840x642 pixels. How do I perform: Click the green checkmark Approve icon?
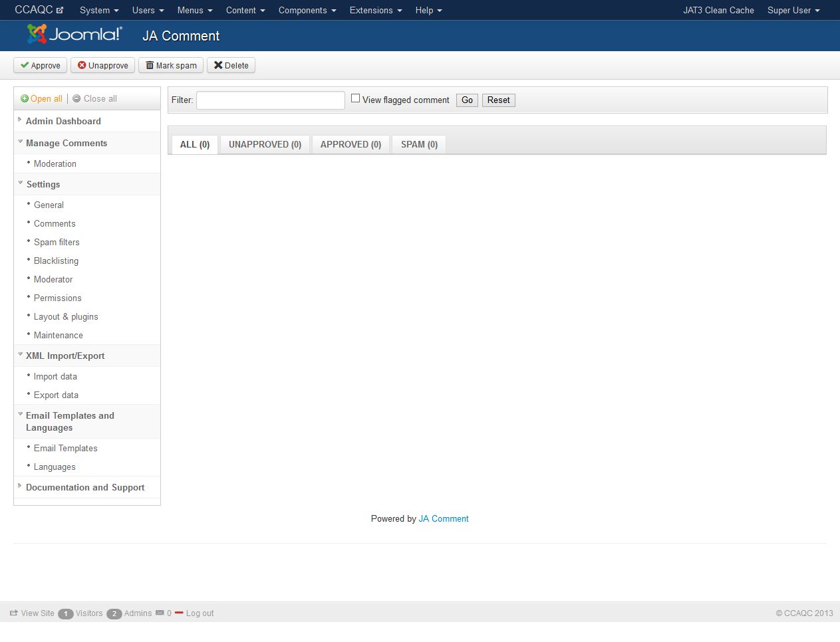pos(25,65)
